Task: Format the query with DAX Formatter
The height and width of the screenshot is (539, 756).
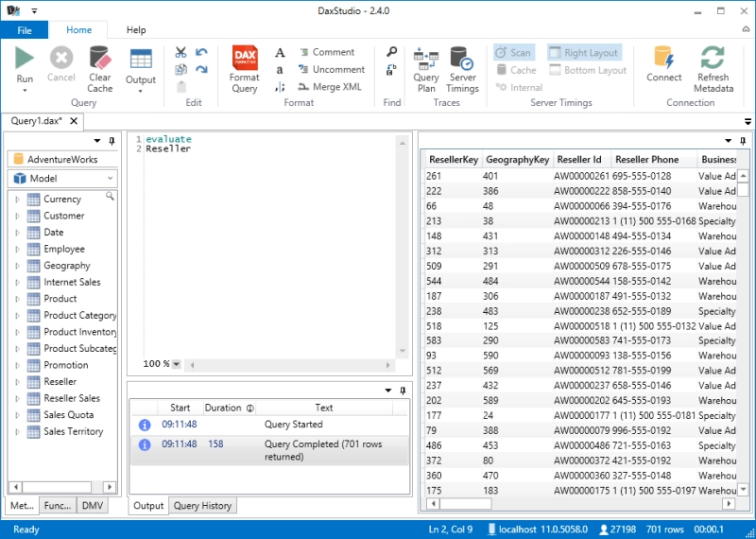Action: (x=245, y=69)
